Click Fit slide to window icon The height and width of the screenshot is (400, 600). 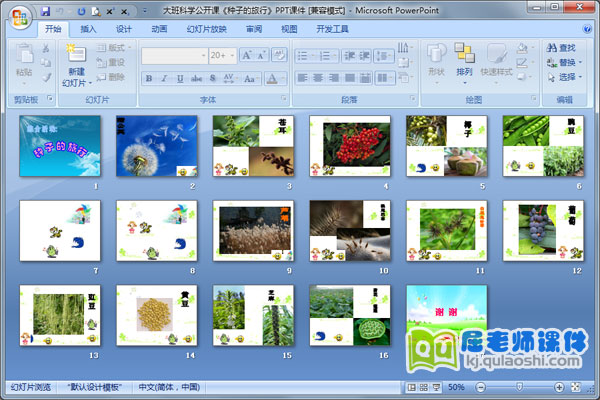(576, 387)
